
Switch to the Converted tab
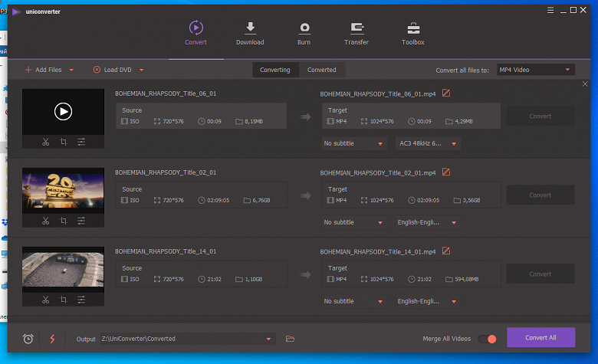(322, 70)
